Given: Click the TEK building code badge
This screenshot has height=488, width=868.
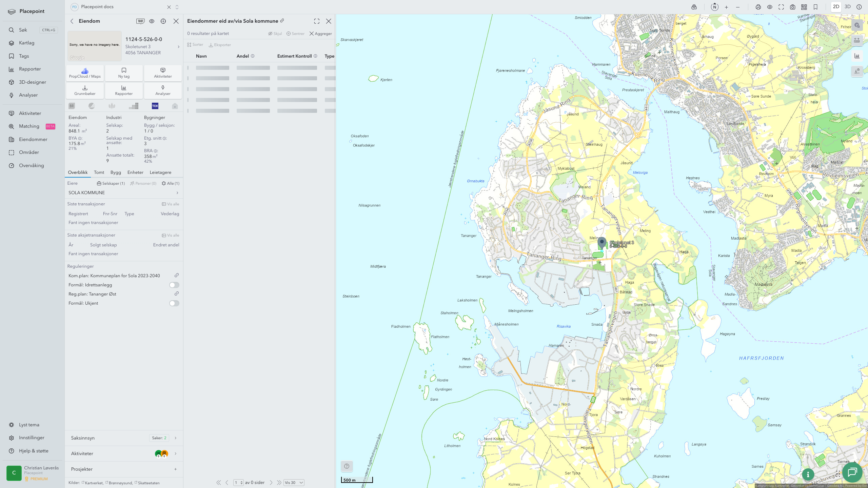Looking at the screenshot, I should 155,106.
